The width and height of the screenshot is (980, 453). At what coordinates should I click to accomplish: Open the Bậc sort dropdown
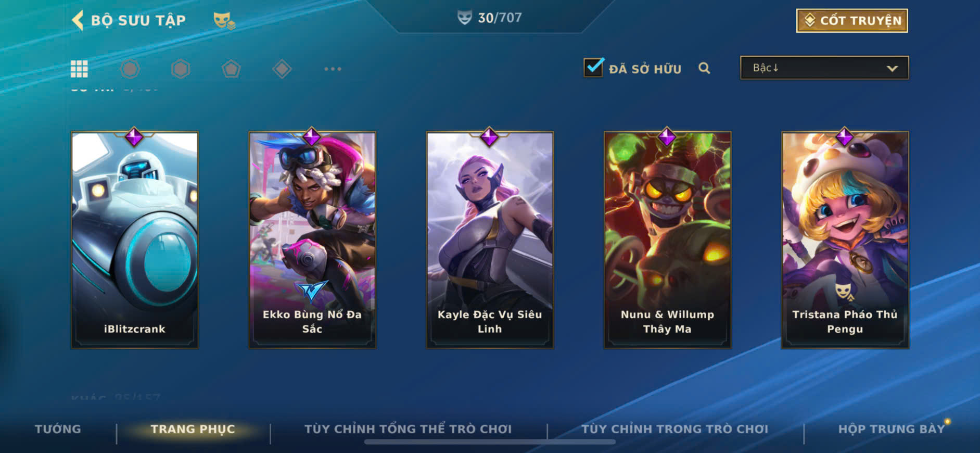(824, 68)
